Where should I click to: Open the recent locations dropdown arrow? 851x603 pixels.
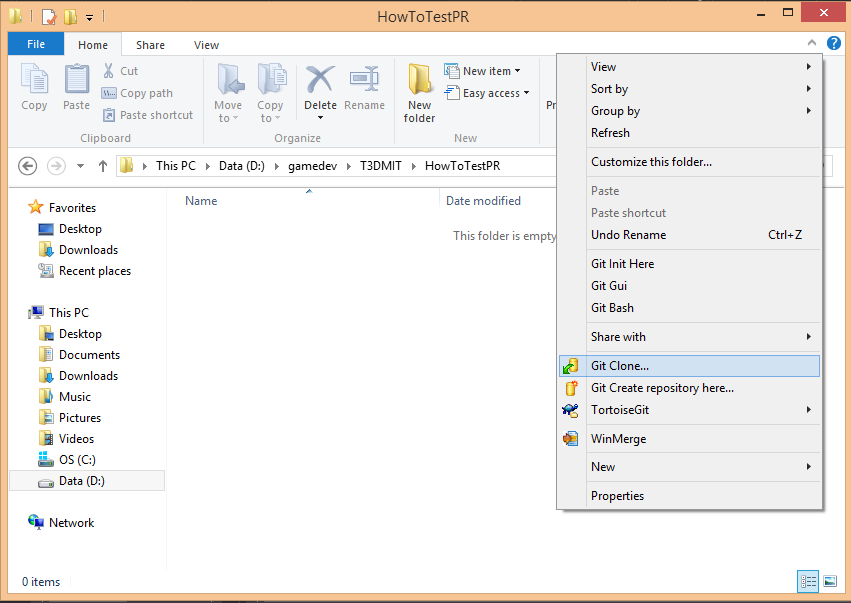coord(80,166)
